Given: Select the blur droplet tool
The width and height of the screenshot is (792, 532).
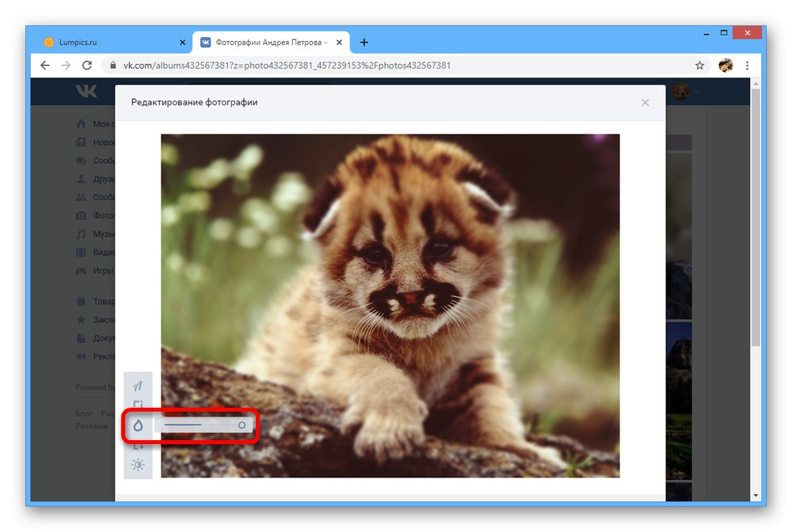Looking at the screenshot, I should click(x=138, y=425).
